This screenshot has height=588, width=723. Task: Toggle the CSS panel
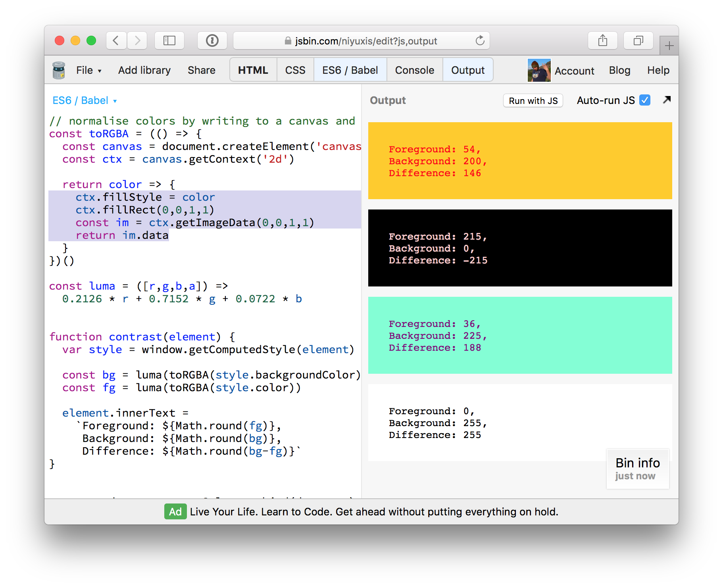295,70
